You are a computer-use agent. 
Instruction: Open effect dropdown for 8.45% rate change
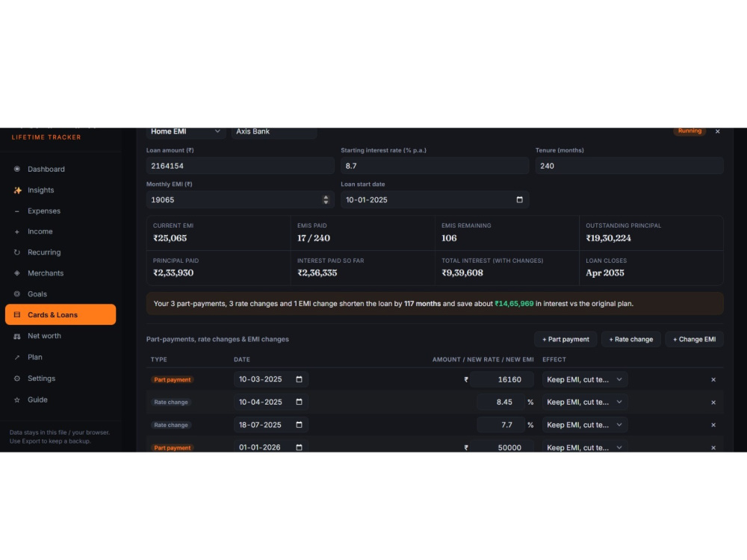(x=585, y=402)
